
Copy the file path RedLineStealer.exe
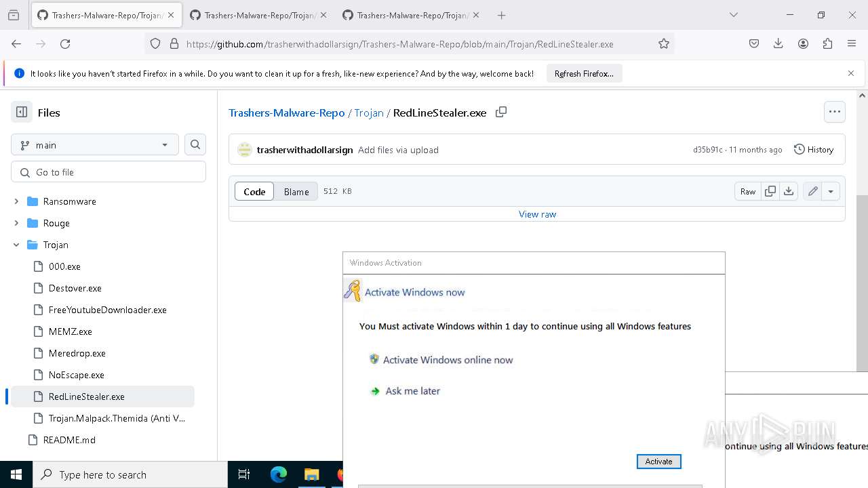[x=501, y=112]
